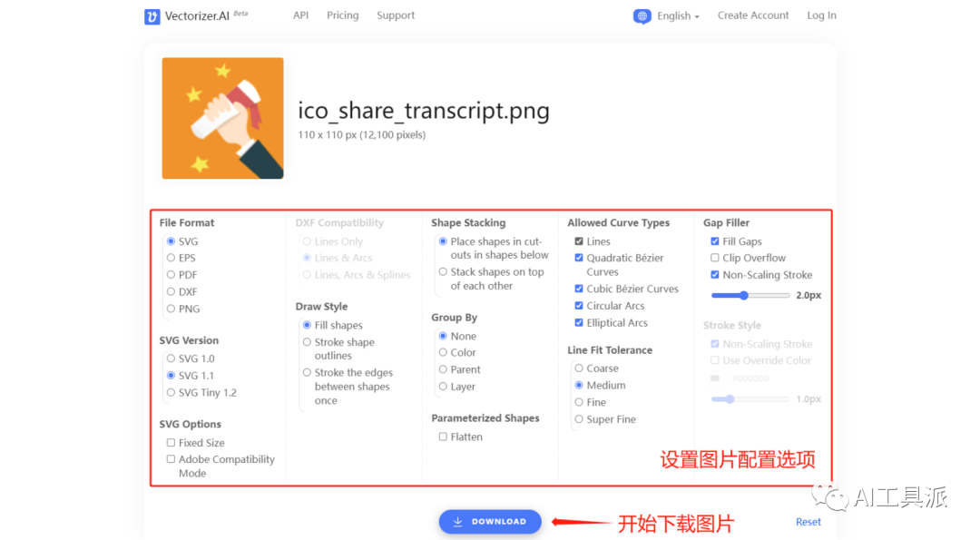Viewport: 980px width, 540px height.
Task: Toggle Circular Arcs checkbox
Action: coord(579,306)
